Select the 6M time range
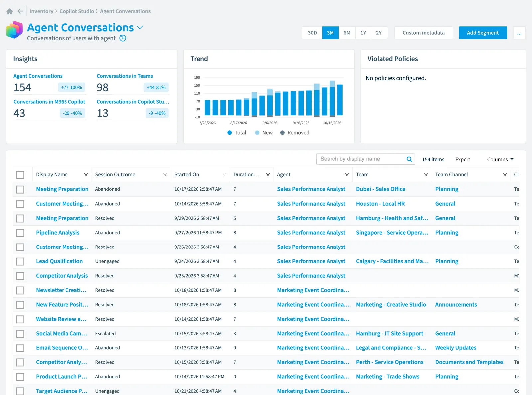Image resolution: width=532 pixels, height=395 pixels. coord(347,33)
